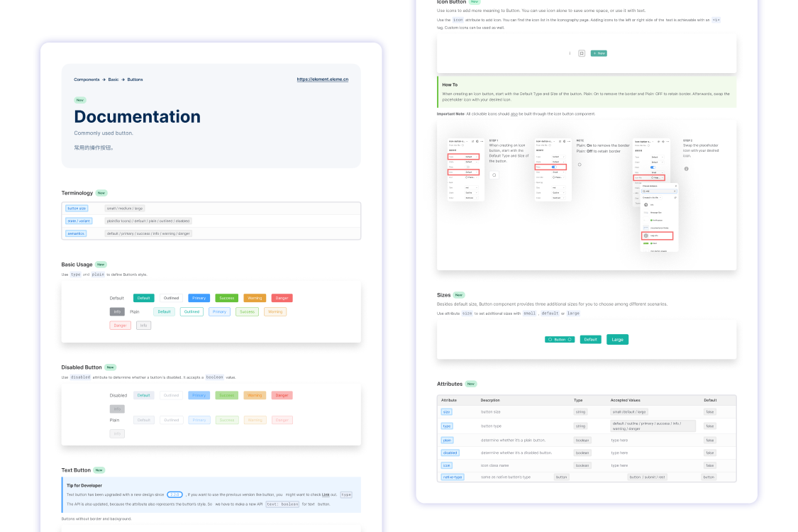Click the plain light-green Success button

click(x=247, y=311)
